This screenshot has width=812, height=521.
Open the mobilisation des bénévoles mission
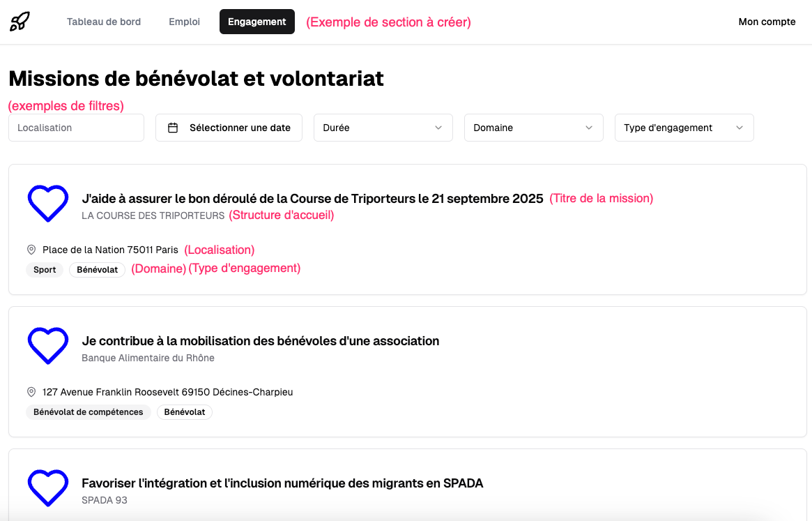point(261,341)
